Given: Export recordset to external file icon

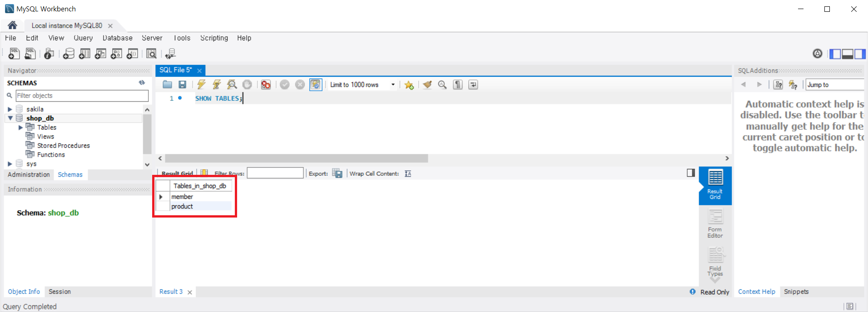Looking at the screenshot, I should point(337,173).
